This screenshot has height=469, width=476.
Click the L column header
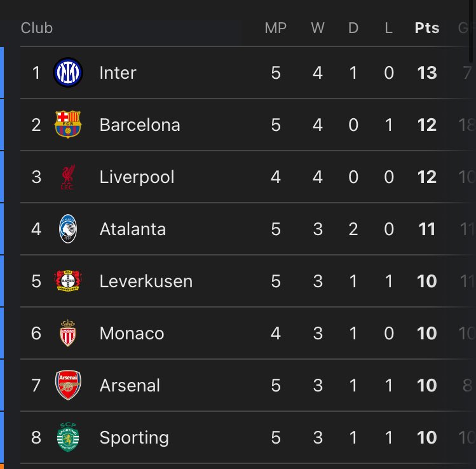[x=388, y=28]
